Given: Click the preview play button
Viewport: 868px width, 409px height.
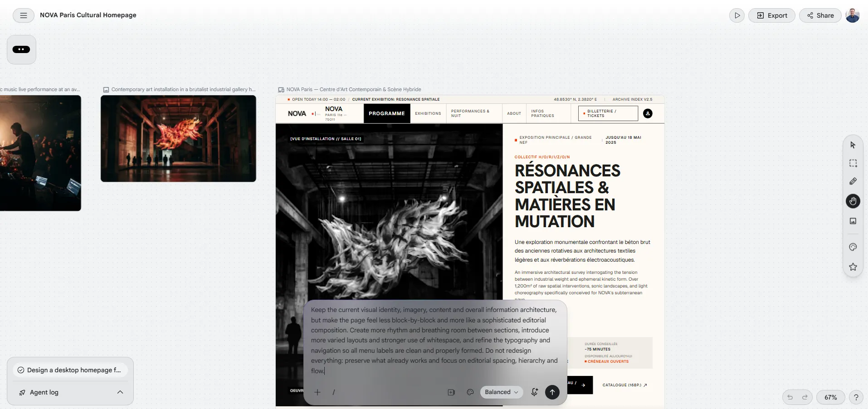Looking at the screenshot, I should [x=737, y=15].
